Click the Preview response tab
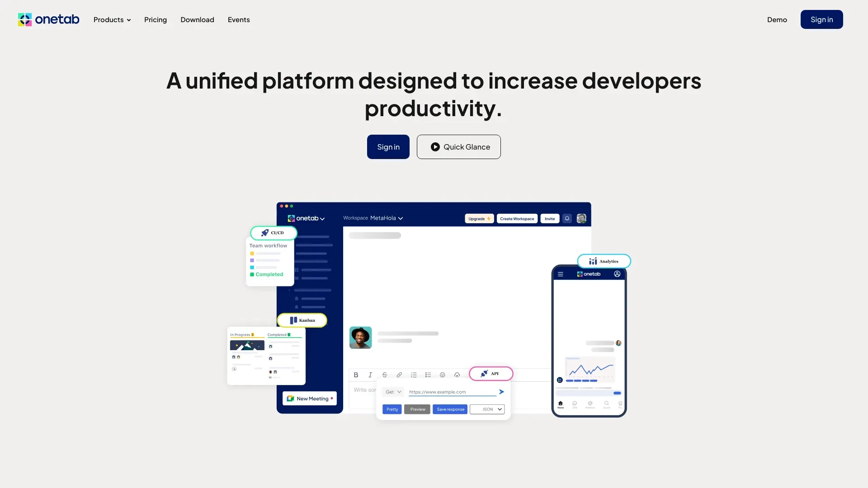This screenshot has width=868, height=488. (x=417, y=409)
